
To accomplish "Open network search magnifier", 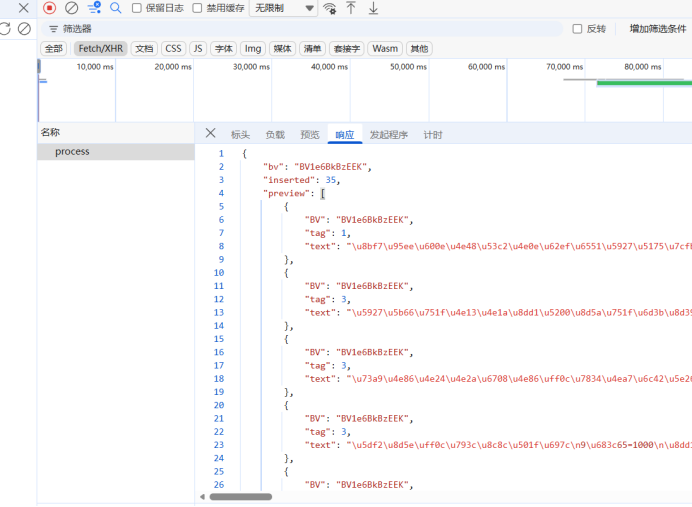I will (x=116, y=8).
